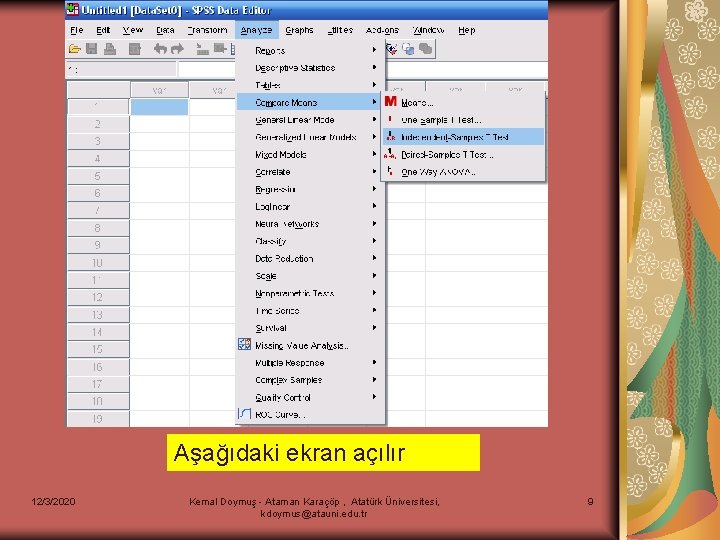
Task: Expand the Loglinear submenu
Action: point(310,207)
